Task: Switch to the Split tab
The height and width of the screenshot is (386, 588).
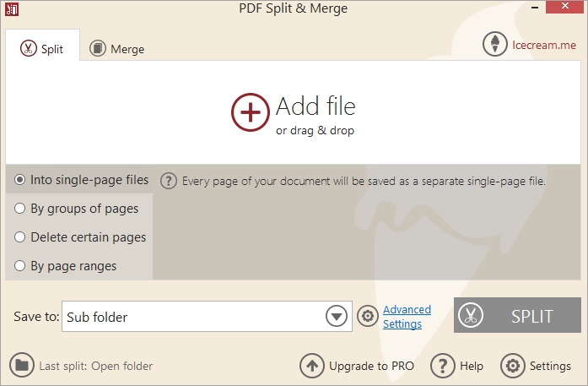Action: [42, 45]
